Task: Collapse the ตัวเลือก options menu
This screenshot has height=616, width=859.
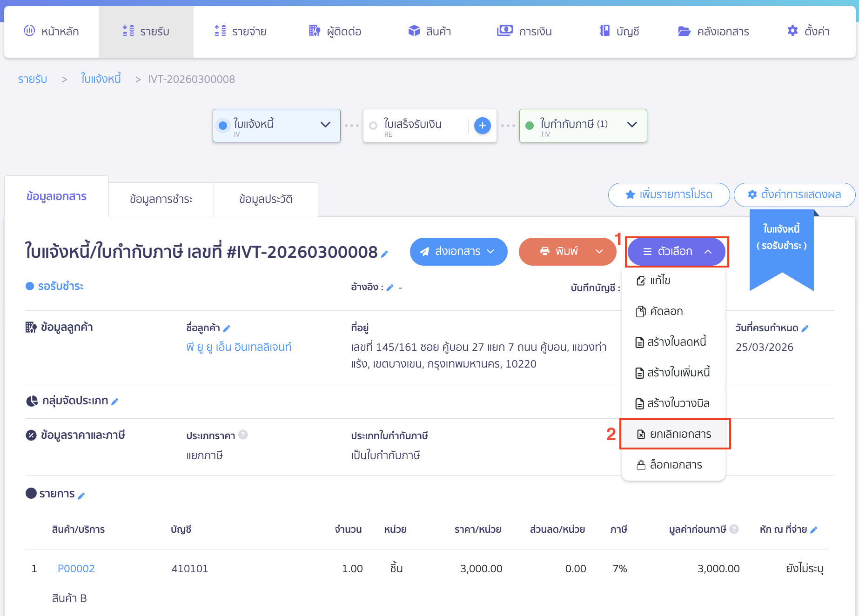Action: click(x=676, y=252)
